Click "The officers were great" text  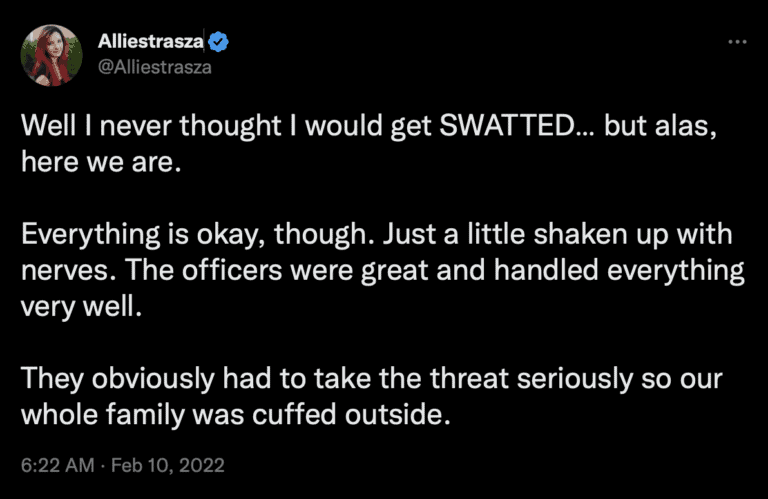click(256, 274)
